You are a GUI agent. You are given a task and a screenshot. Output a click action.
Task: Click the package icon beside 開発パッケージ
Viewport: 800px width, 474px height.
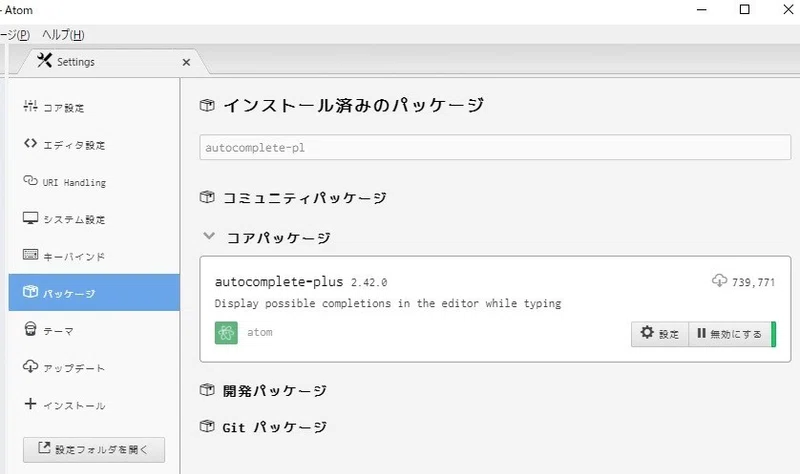pos(207,390)
